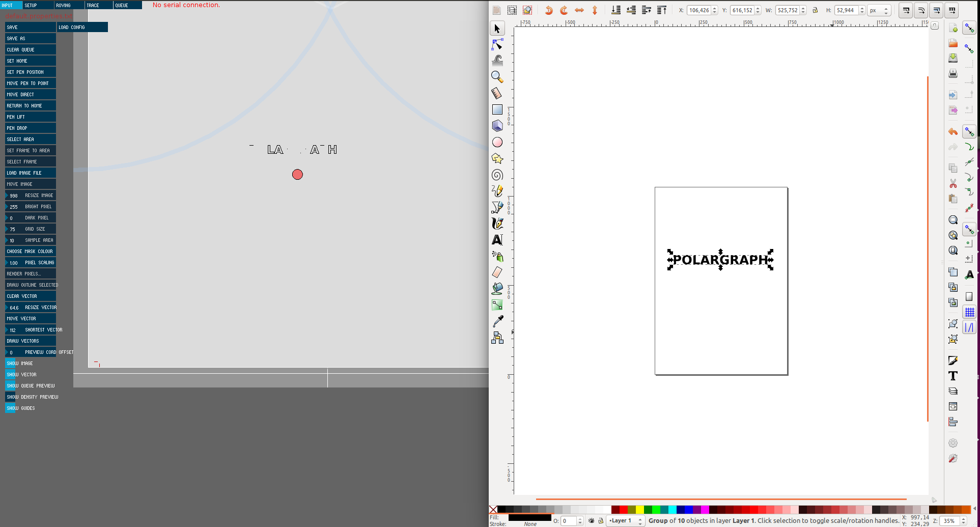Switch to the TRACE tab in Polargraph

(x=99, y=5)
